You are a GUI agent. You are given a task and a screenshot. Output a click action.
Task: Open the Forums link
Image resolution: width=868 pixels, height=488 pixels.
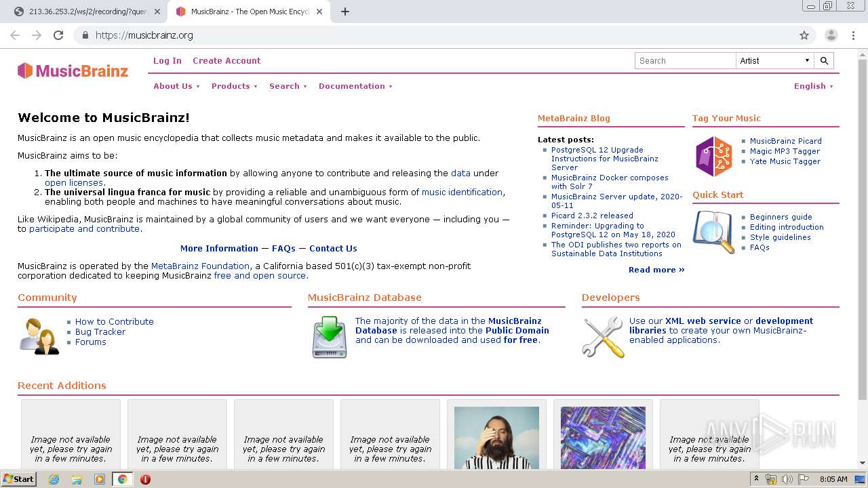(x=91, y=342)
